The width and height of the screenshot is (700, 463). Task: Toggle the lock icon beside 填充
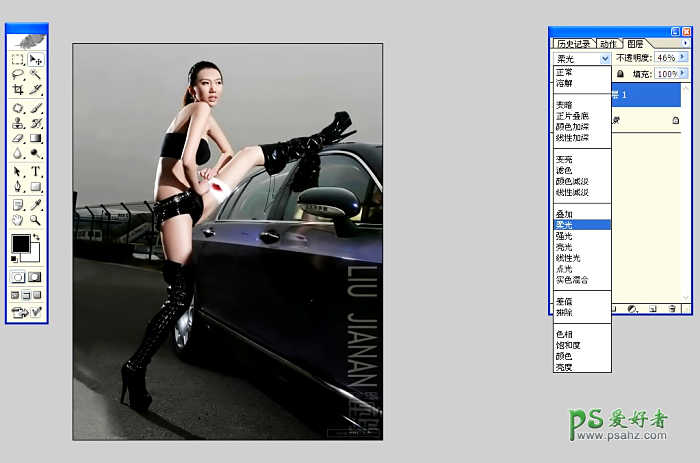click(x=621, y=74)
